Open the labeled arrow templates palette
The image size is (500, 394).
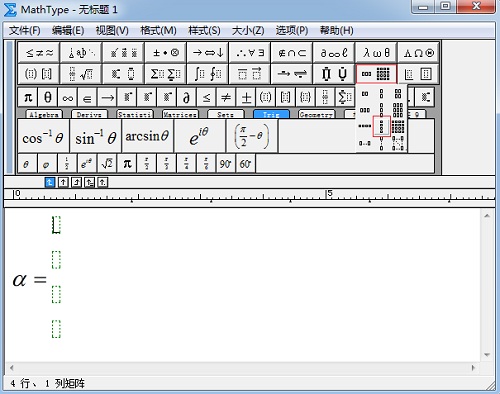tap(292, 74)
